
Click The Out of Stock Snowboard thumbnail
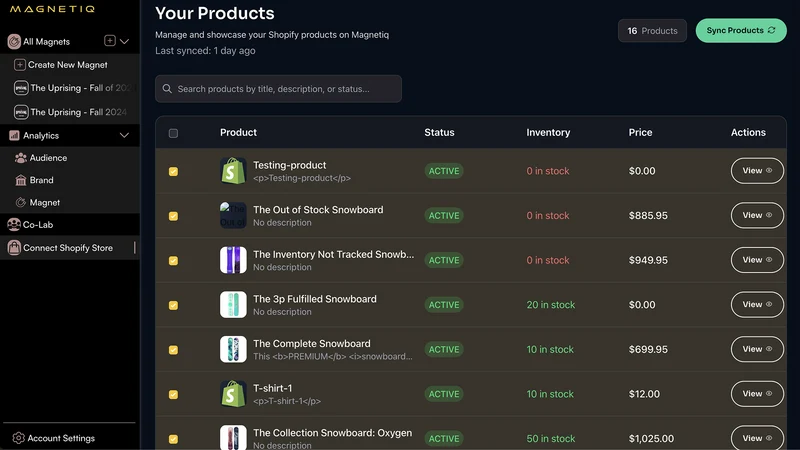pos(233,215)
